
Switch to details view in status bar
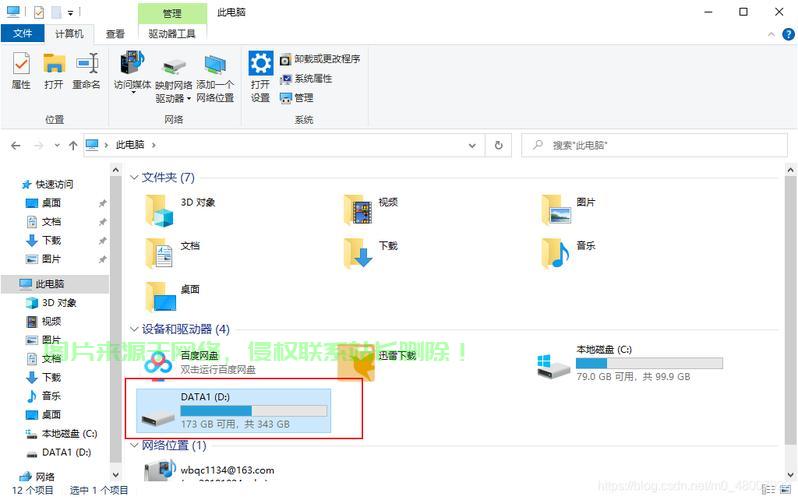click(768, 490)
